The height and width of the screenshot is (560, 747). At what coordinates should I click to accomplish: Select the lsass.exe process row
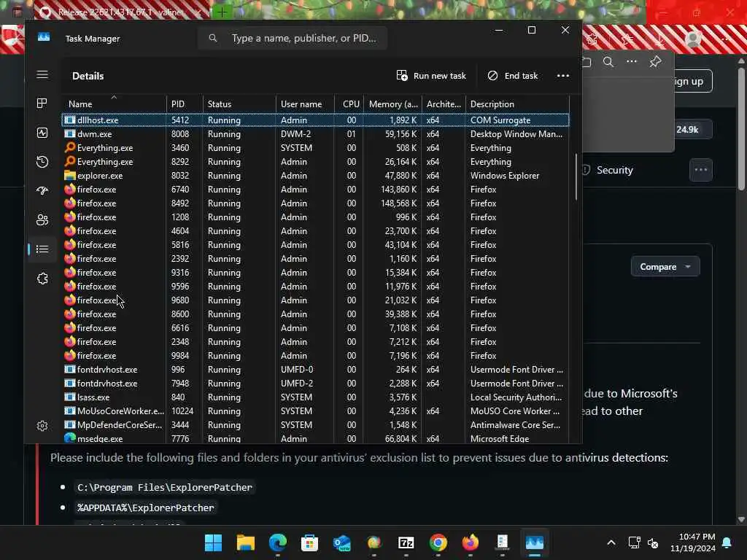pos(315,397)
